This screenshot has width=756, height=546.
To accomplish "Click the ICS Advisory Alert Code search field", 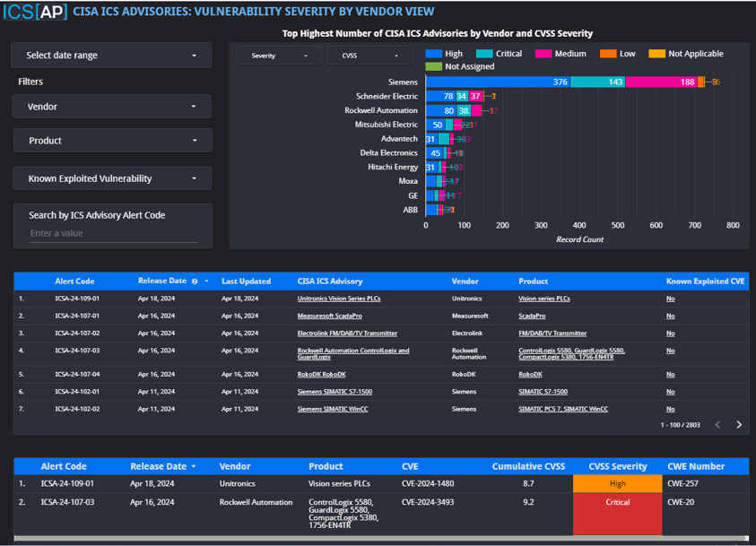I will pos(113,233).
